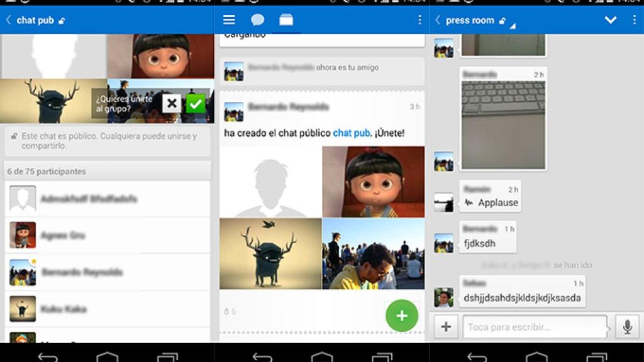The width and height of the screenshot is (644, 362).
Task: Open the keyboard photo thumbnail in press room
Action: (x=503, y=119)
